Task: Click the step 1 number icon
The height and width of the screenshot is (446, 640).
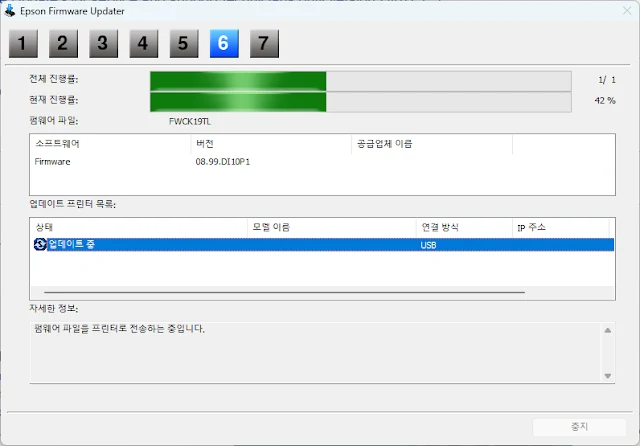Action: tap(23, 43)
